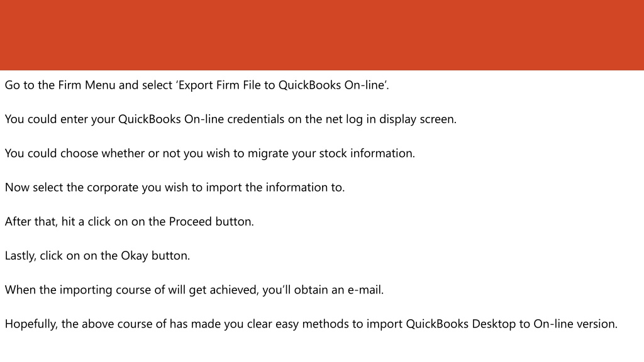Click 'import the information to' phrase

pos(274,187)
